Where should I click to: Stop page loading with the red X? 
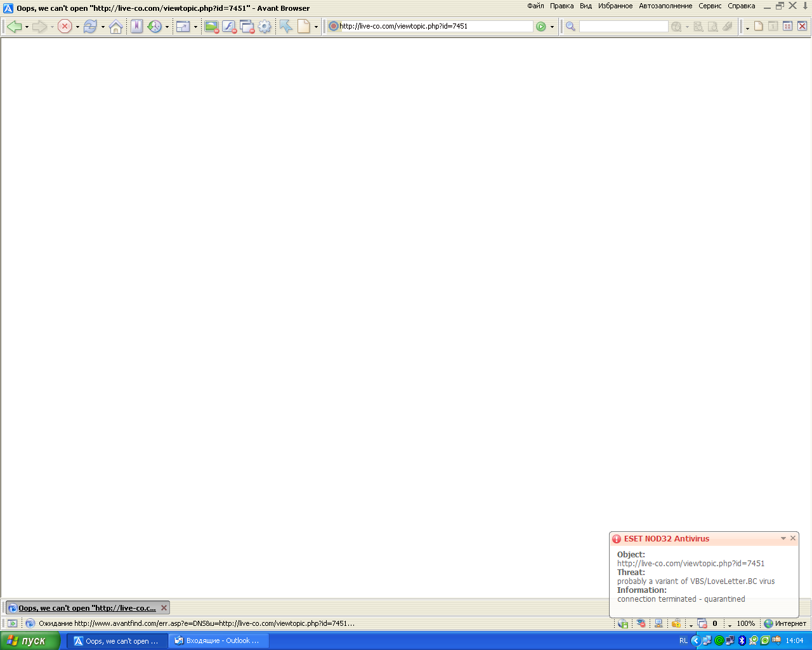65,27
